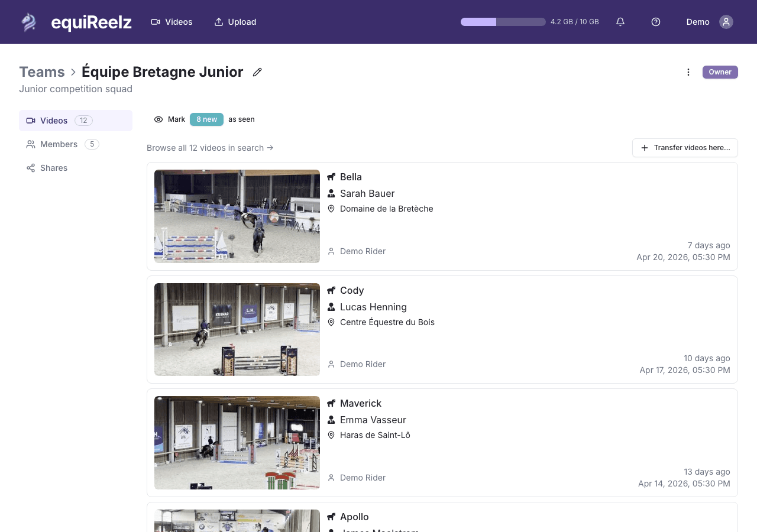Open the Demo user avatar menu

coord(726,22)
